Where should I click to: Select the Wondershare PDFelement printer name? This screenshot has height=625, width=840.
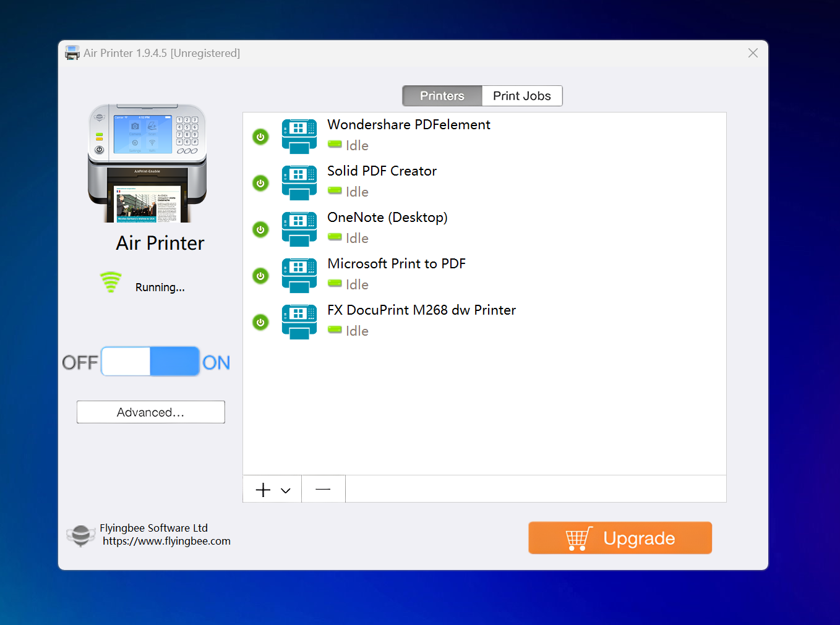pos(409,124)
